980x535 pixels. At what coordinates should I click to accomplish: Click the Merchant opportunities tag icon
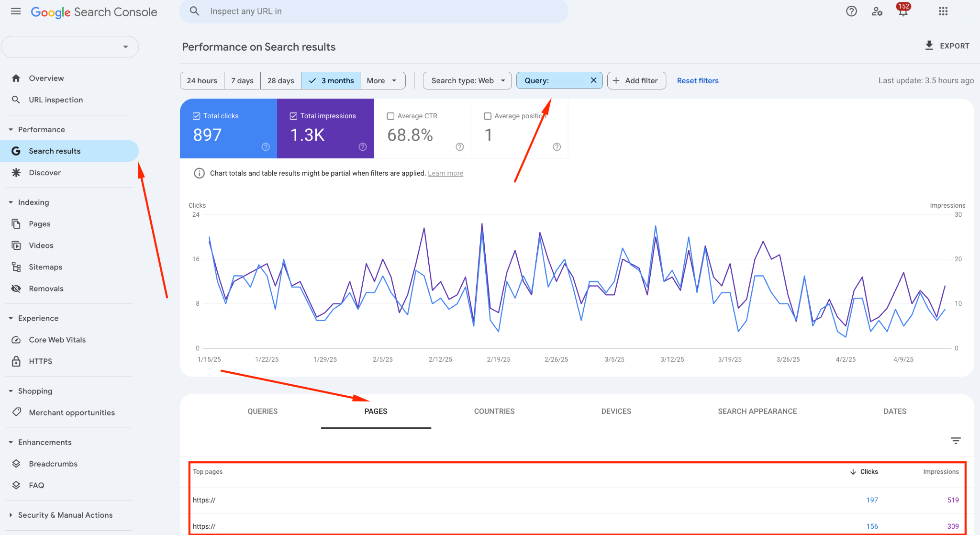click(16, 412)
